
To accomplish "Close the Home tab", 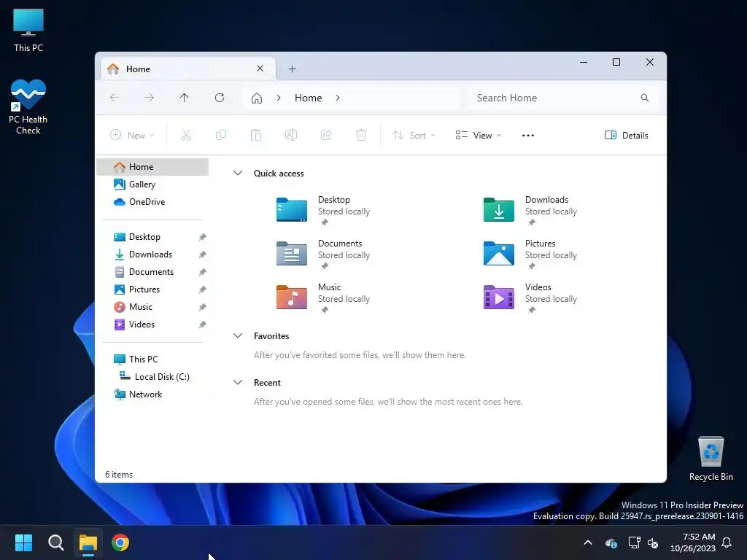I will [260, 69].
